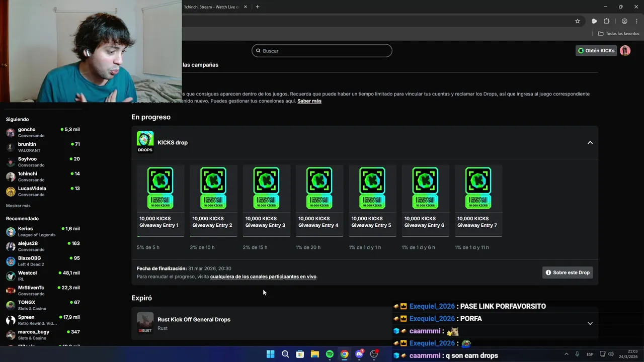Click the Buscar search field
The width and height of the screenshot is (644, 362).
click(322, 51)
